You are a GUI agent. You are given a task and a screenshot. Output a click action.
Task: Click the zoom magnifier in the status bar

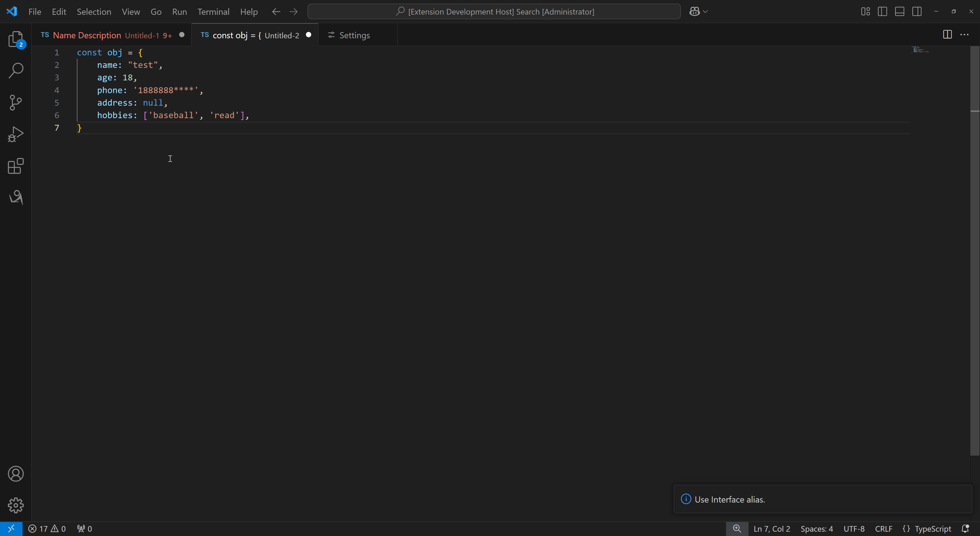point(737,529)
